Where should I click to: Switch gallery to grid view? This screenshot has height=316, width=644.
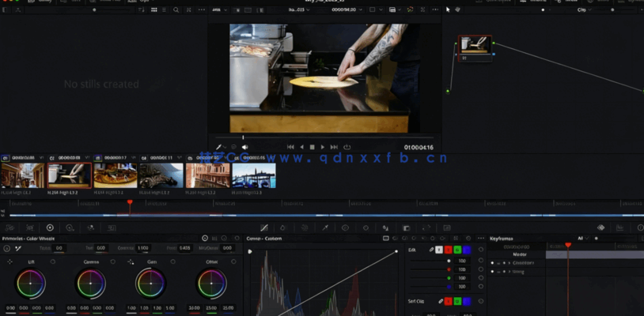(x=154, y=9)
